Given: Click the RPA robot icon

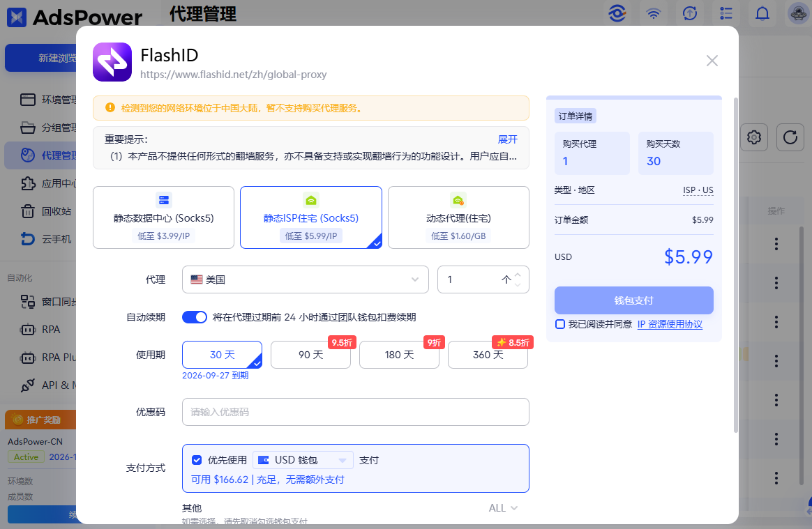Looking at the screenshot, I should [27, 330].
